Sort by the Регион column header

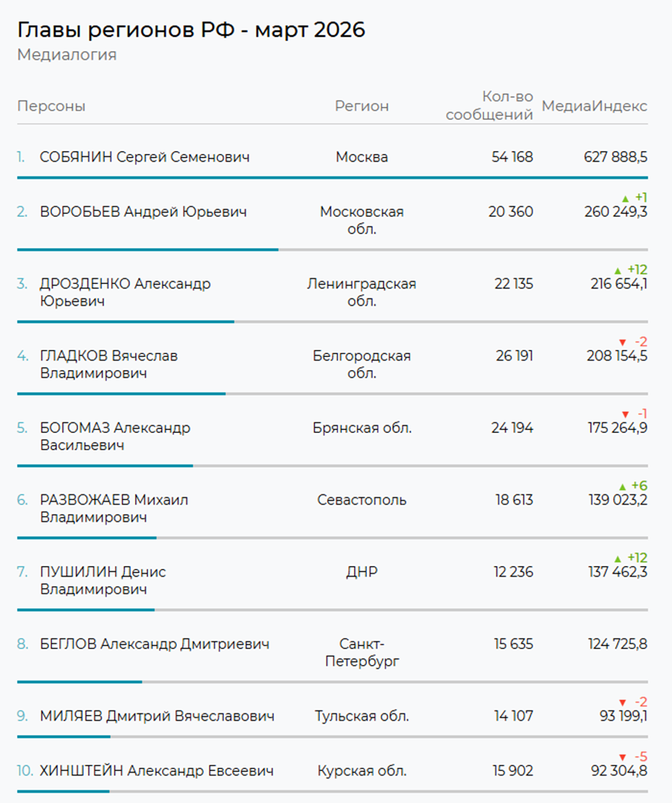click(x=361, y=106)
